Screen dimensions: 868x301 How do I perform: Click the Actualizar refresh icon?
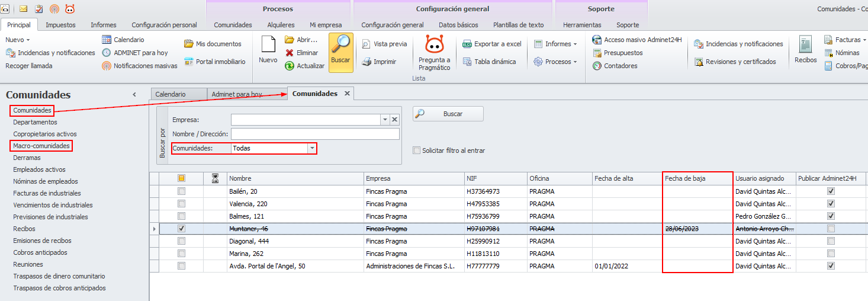tap(290, 66)
